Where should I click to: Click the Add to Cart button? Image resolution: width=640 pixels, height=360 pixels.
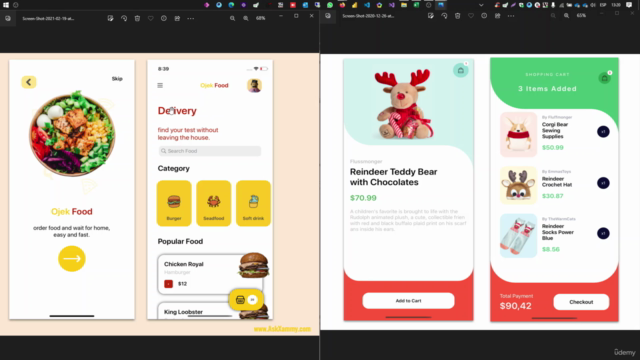click(x=408, y=300)
